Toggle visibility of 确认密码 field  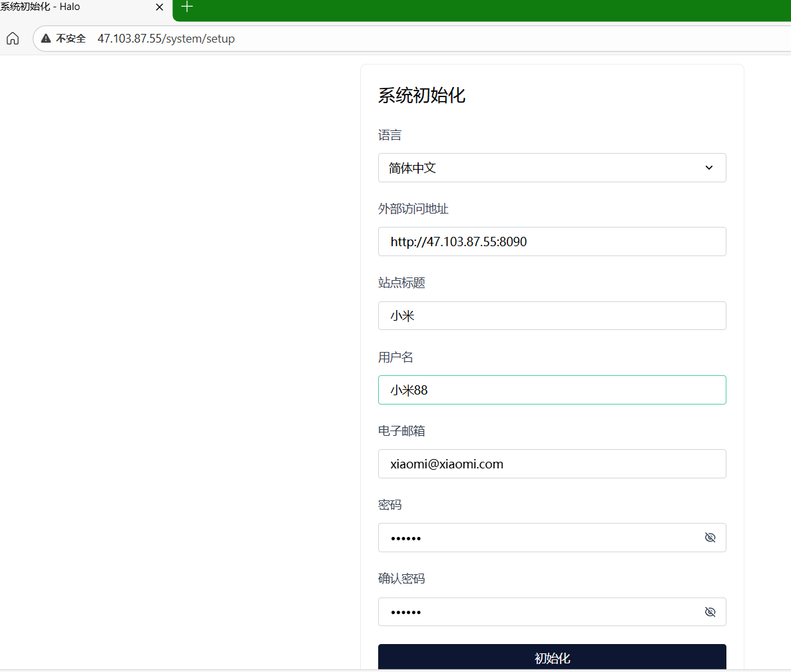[710, 612]
